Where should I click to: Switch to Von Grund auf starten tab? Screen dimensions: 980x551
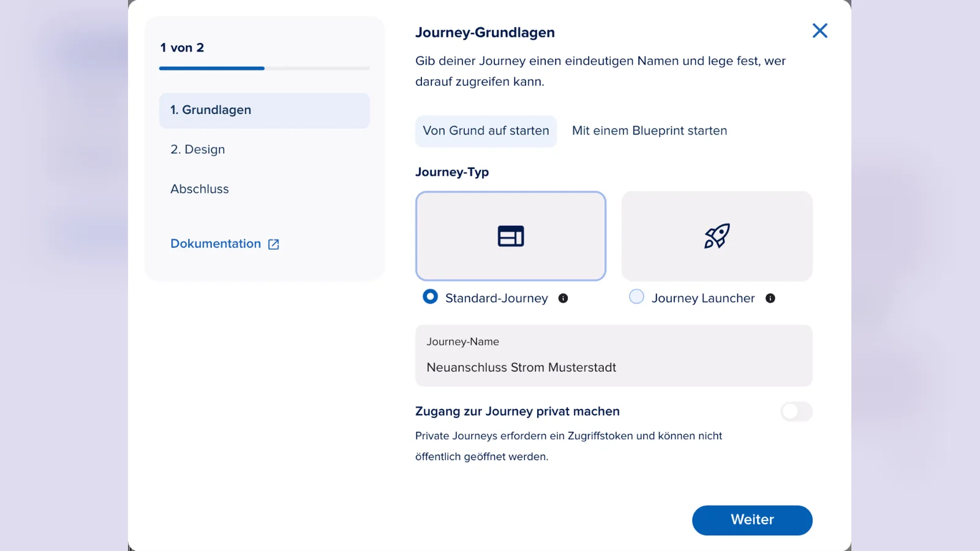point(486,131)
